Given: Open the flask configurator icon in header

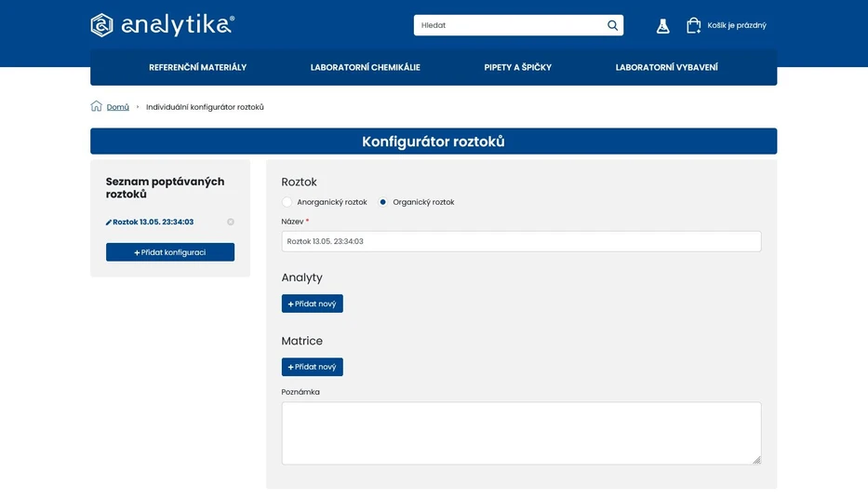Looking at the screenshot, I should [x=662, y=25].
